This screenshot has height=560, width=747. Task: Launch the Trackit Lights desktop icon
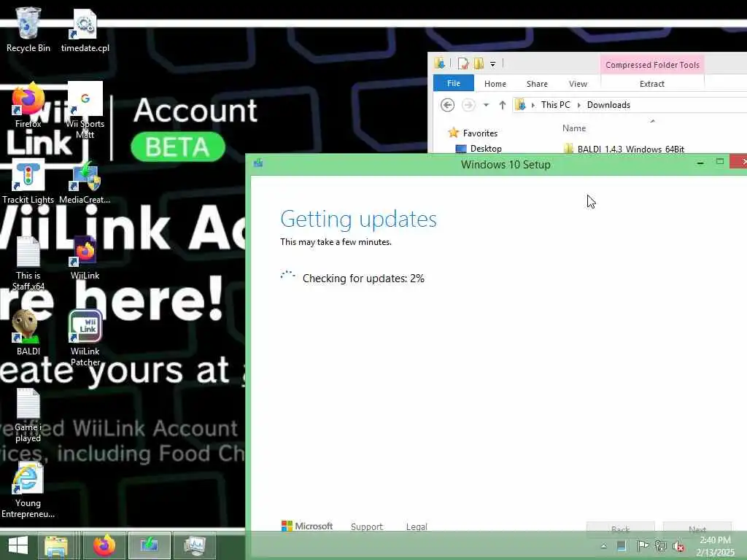click(x=28, y=182)
